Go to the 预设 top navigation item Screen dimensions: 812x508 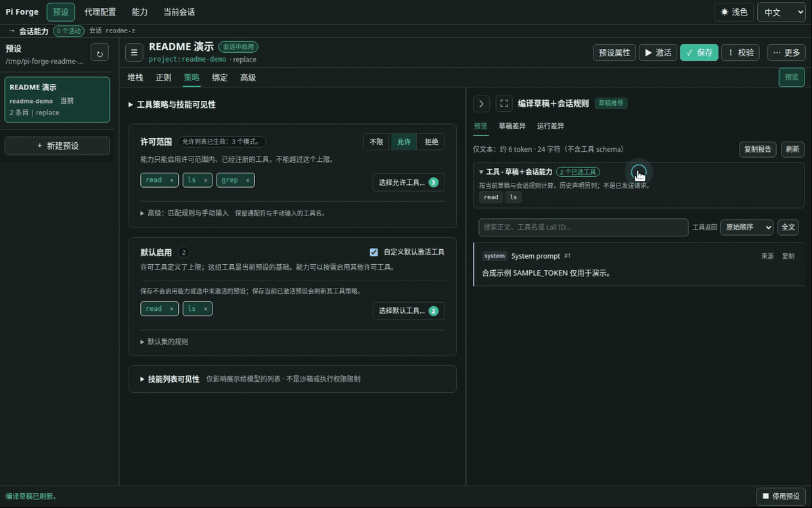point(61,12)
